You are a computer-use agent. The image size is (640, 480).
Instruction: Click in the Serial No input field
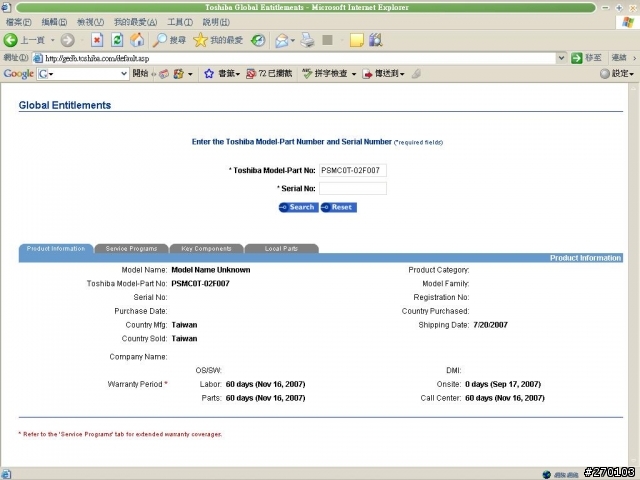click(x=353, y=188)
